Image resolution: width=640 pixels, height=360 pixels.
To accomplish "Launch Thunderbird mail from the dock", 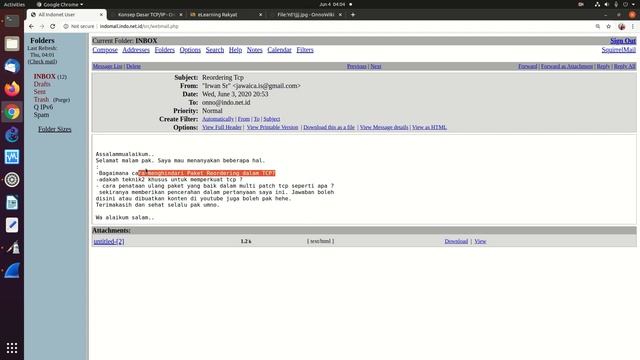I will pos(12,66).
